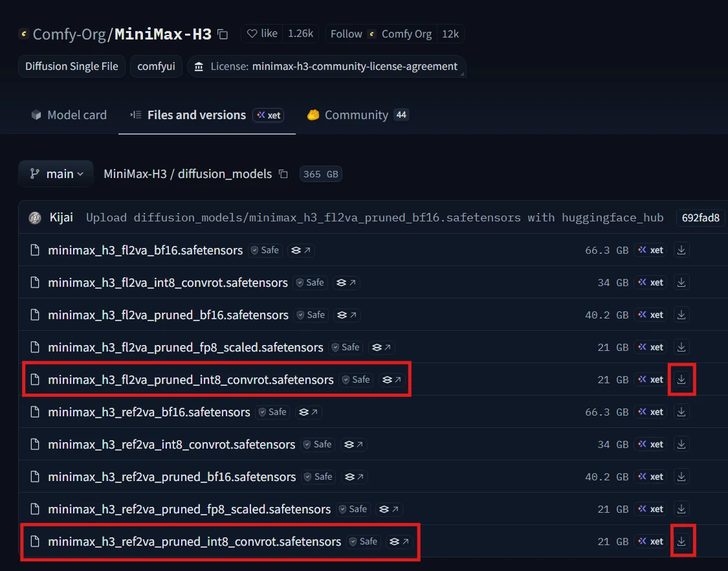Open minimax_h3_ref2va_bf16.safetensors
Screen dimensions: 728x571
coord(149,412)
